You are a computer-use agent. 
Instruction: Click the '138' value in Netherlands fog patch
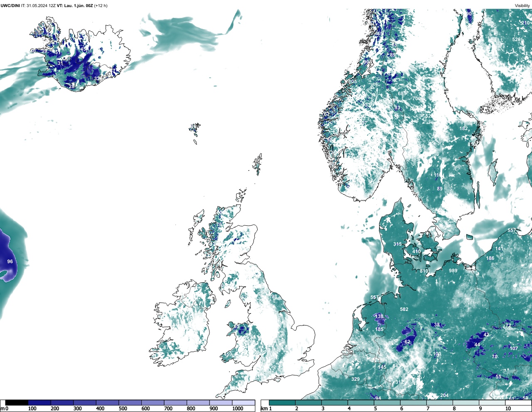(x=379, y=316)
